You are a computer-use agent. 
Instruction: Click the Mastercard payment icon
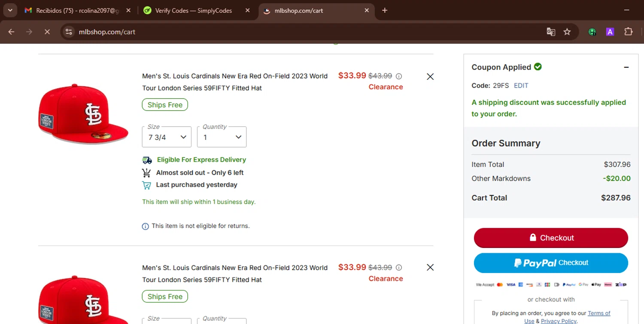tap(500, 285)
